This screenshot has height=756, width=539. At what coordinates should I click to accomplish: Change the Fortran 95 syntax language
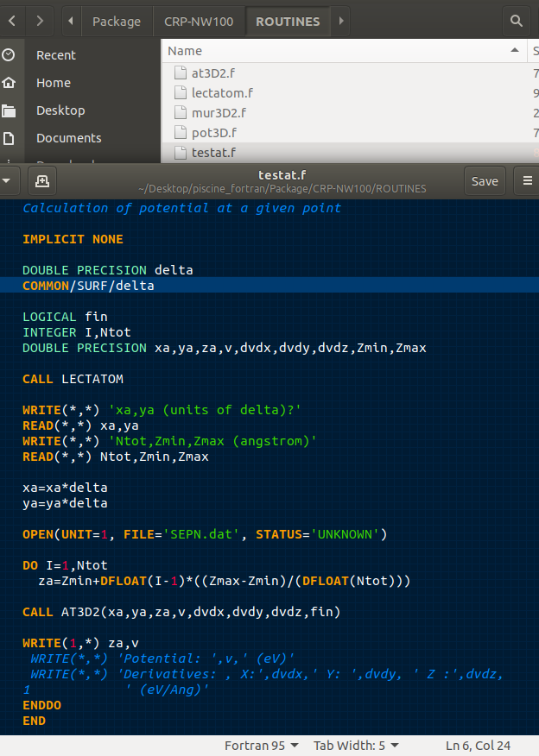coord(261,746)
